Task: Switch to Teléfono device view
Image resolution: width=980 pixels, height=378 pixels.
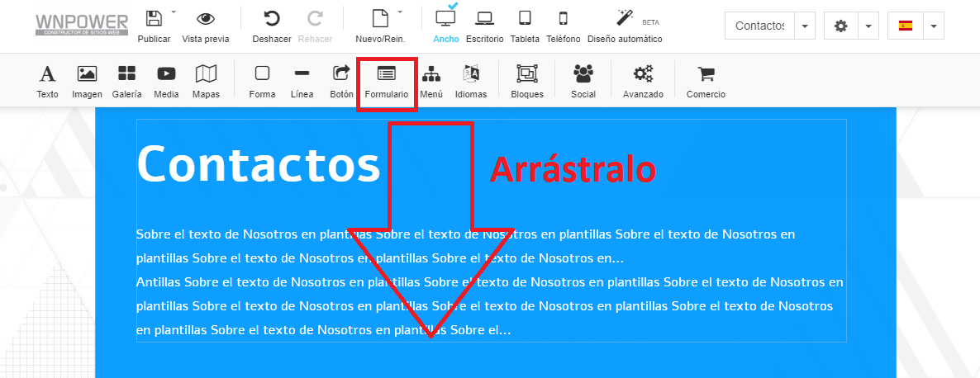Action: 563,26
